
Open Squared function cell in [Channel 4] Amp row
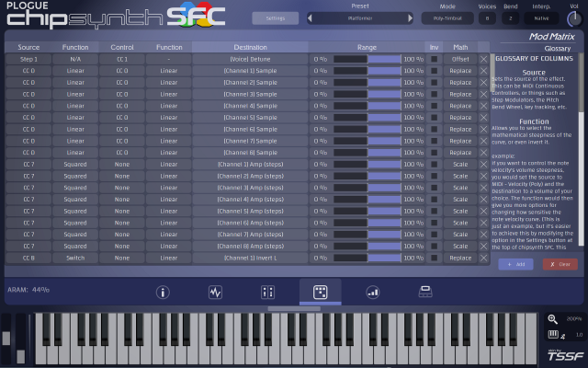point(75,200)
